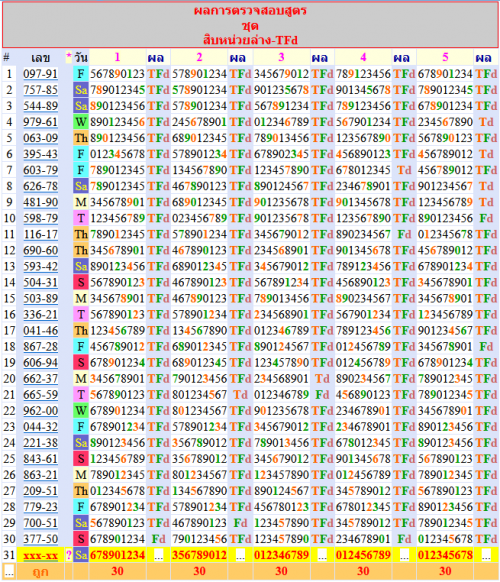Click the pink T day badge in row 10
The height and width of the screenshot is (582, 500).
[81, 218]
